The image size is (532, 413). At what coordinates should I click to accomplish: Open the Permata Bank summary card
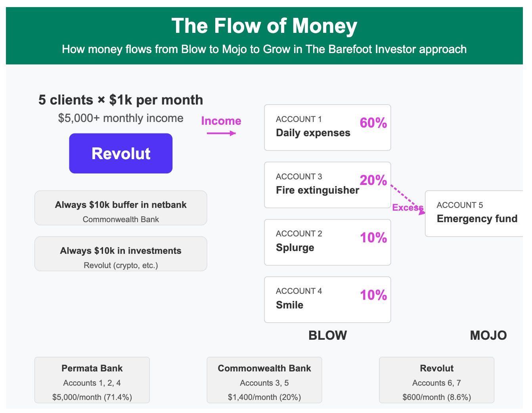click(92, 380)
